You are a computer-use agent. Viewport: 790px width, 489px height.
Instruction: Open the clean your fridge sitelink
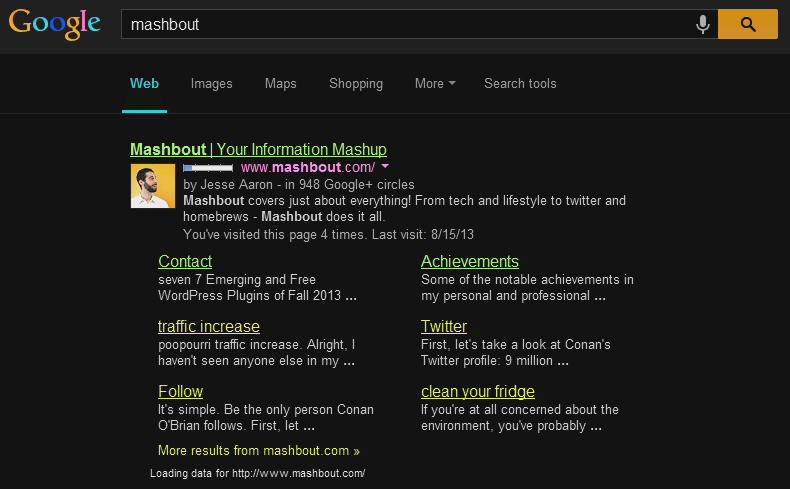coord(478,391)
